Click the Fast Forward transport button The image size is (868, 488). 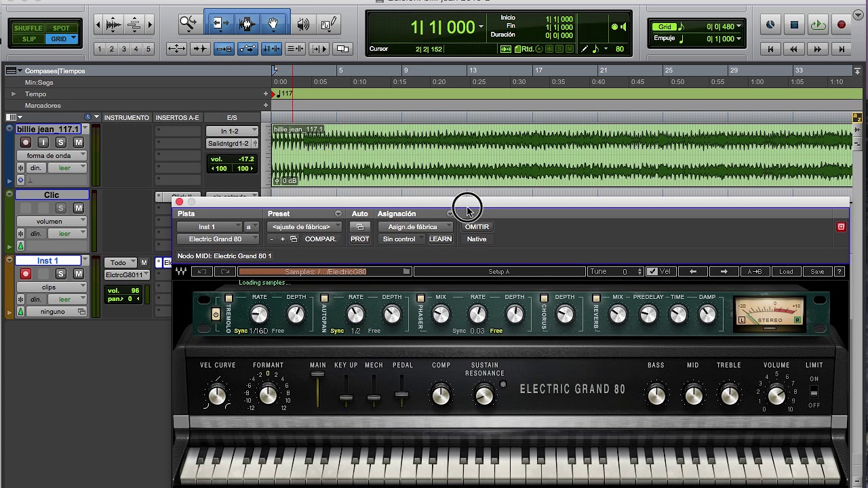pos(818,49)
